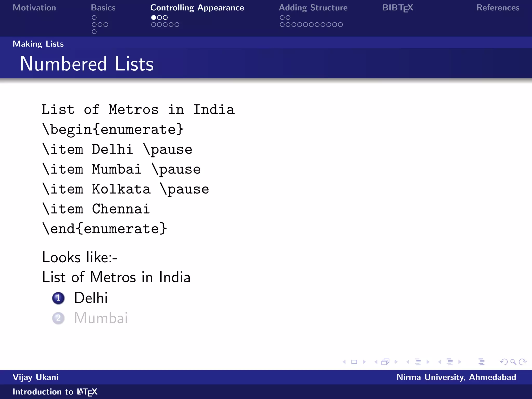The height and width of the screenshot is (399, 532).
Task: Open the Motivation section
Action: click(34, 8)
